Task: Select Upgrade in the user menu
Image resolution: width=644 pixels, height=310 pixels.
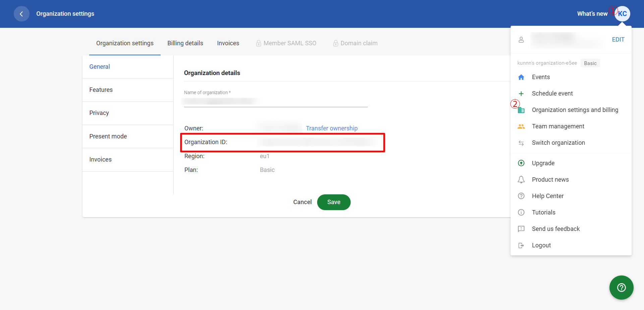Action: pyautogui.click(x=571, y=163)
